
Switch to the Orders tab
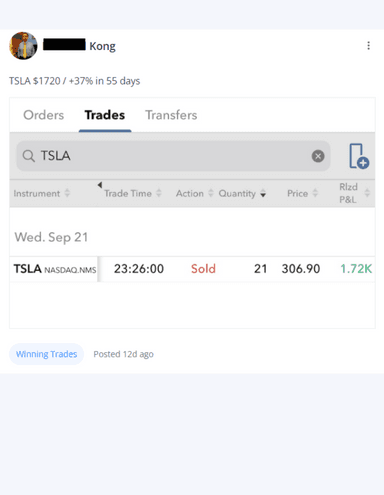[44, 115]
